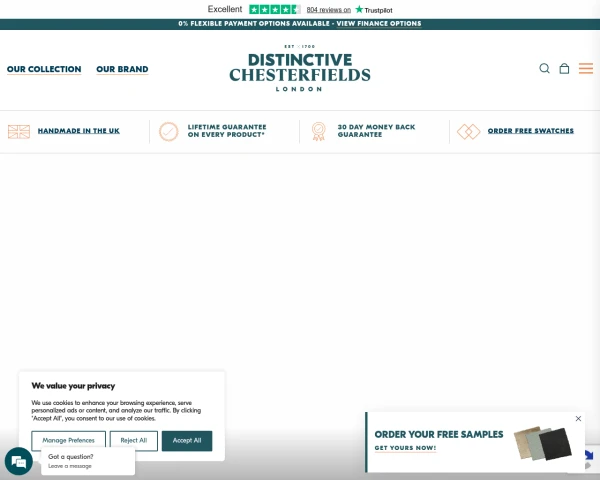The height and width of the screenshot is (480, 600).
Task: Open the search magnifier icon
Action: tap(544, 69)
